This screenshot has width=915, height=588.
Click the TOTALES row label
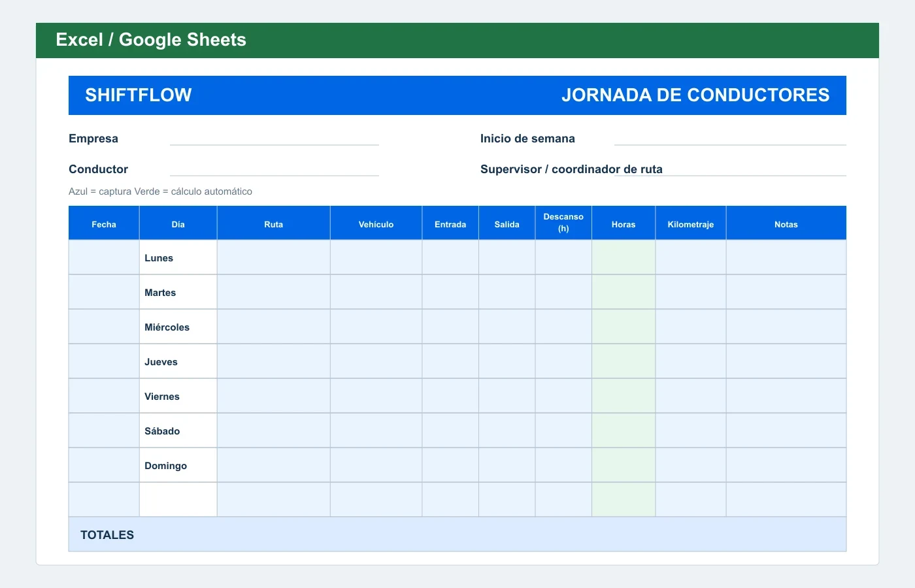click(107, 535)
